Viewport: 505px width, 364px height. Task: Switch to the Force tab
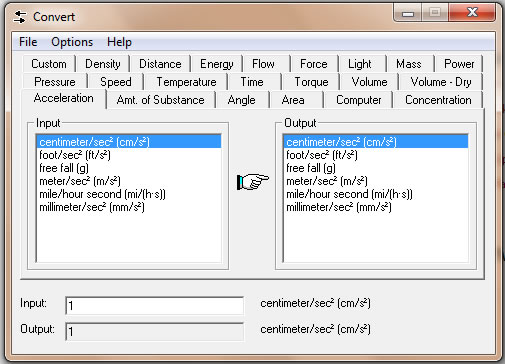(314, 64)
